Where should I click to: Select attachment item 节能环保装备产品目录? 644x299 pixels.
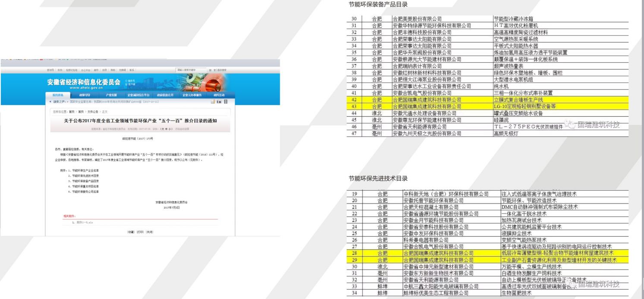[x=85, y=181]
